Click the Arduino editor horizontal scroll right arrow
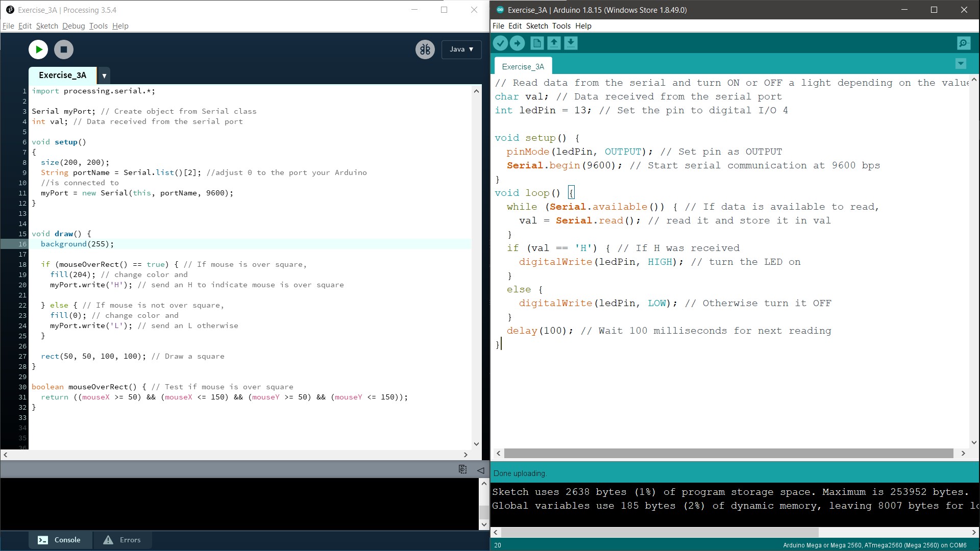 click(x=963, y=454)
